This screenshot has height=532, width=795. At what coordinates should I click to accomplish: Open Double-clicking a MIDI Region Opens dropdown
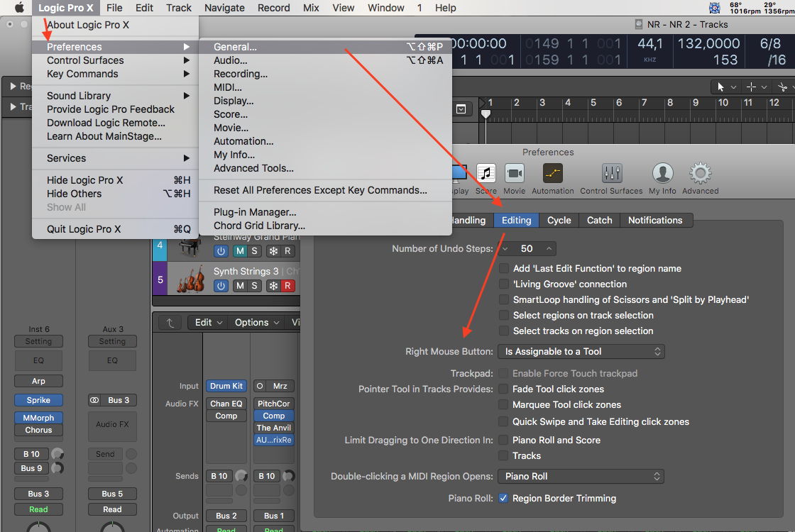point(581,476)
